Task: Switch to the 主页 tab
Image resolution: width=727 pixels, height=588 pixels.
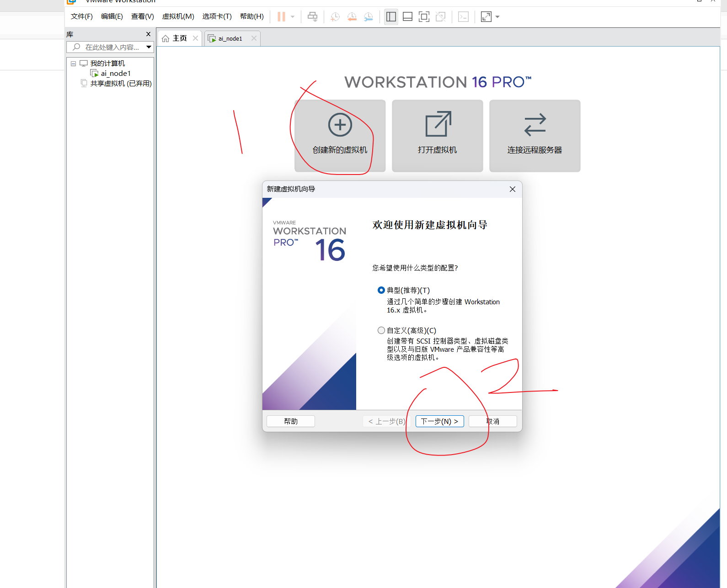Action: [x=180, y=38]
